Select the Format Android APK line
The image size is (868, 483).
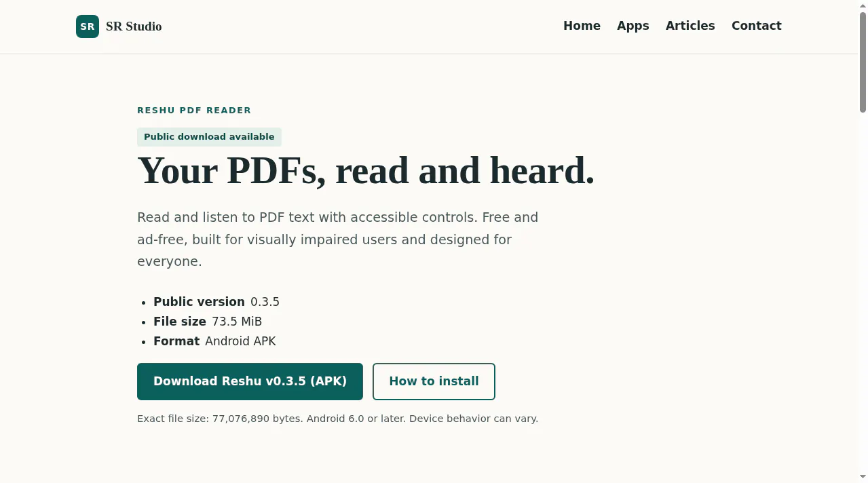click(x=214, y=341)
